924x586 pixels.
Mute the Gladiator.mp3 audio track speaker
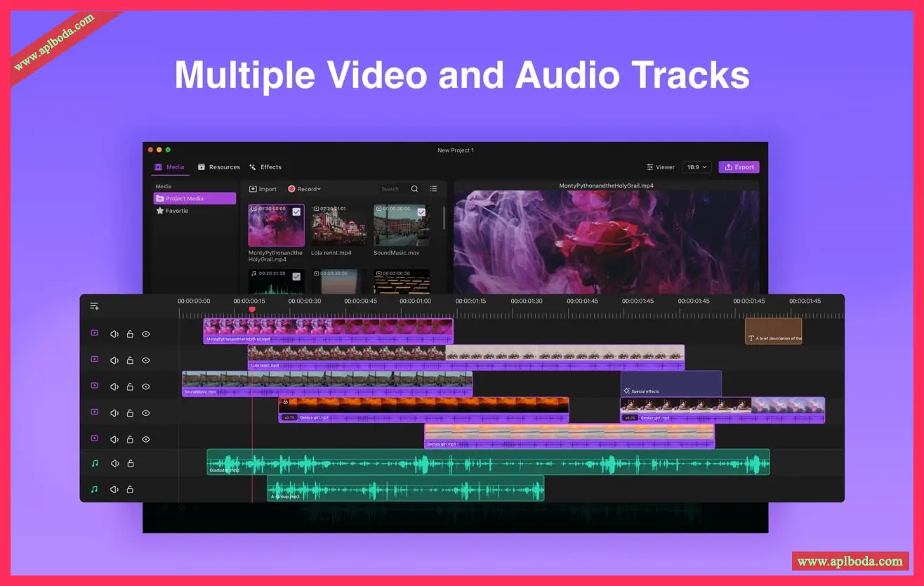pos(114,464)
